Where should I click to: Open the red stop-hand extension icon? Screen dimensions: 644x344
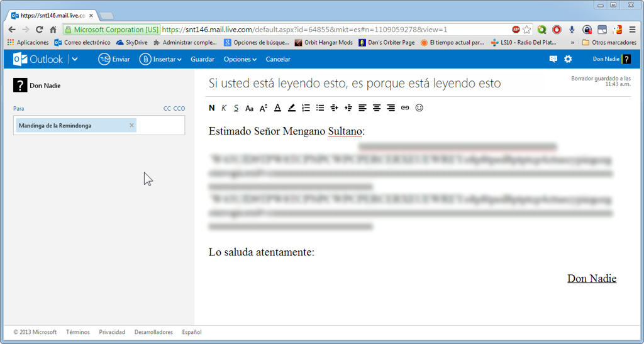coord(557,30)
